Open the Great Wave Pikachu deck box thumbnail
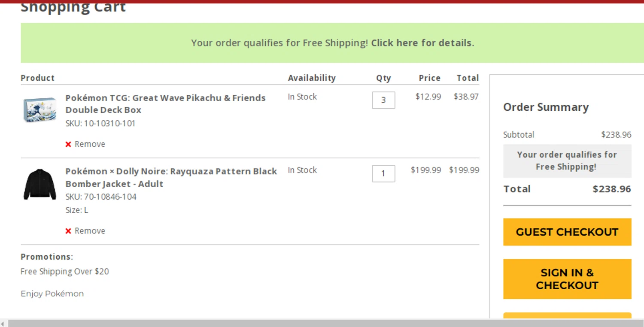The image size is (644, 327). (39, 110)
